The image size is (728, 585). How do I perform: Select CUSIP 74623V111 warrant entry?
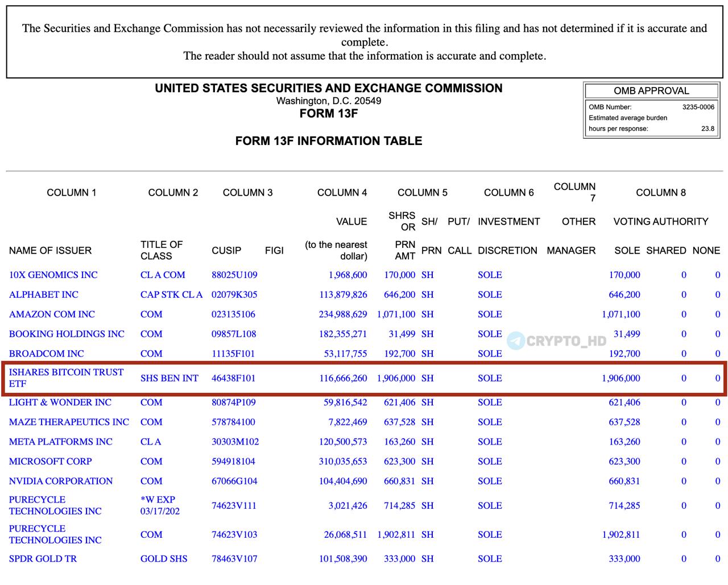pyautogui.click(x=234, y=505)
